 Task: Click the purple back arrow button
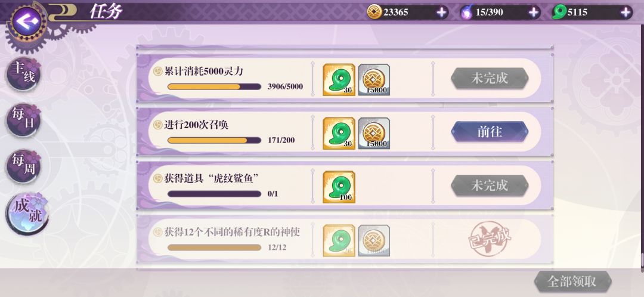click(27, 21)
